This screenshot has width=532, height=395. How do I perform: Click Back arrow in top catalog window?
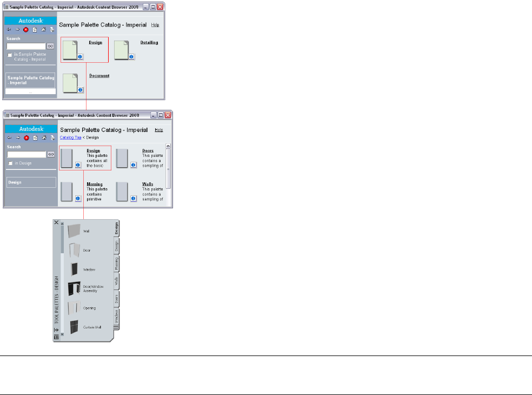(9, 30)
